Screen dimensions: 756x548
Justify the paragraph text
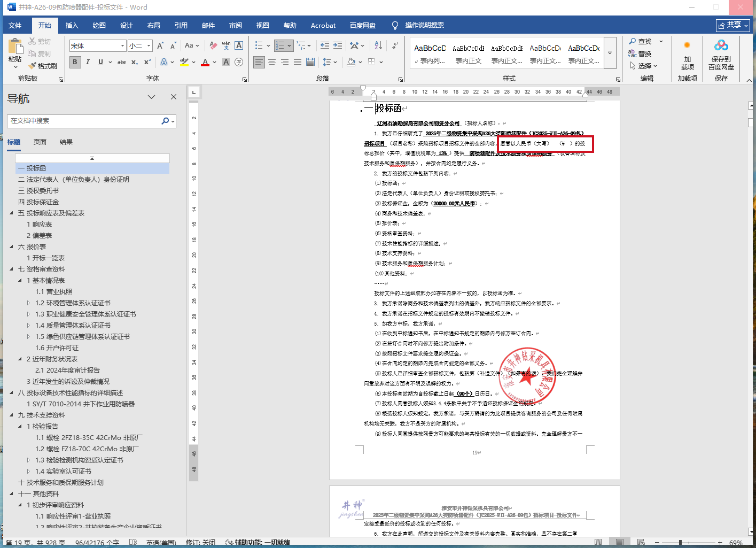[298, 62]
